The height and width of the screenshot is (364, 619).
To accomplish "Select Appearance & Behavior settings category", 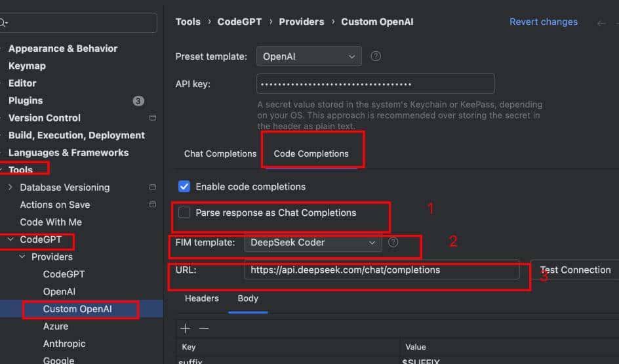I will coord(63,49).
